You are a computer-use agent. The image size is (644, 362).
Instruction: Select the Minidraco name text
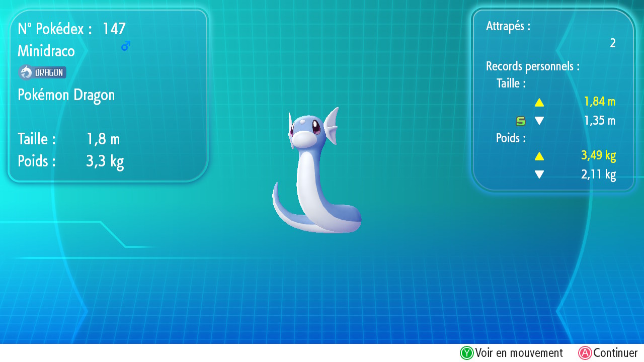(46, 51)
